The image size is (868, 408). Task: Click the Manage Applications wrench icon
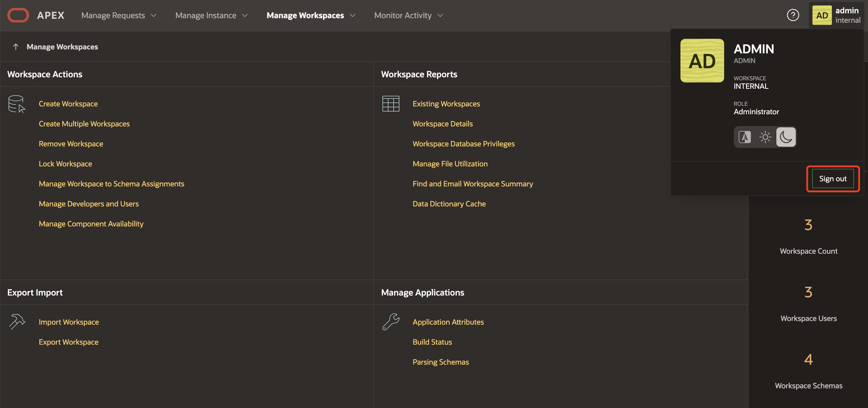[391, 322]
